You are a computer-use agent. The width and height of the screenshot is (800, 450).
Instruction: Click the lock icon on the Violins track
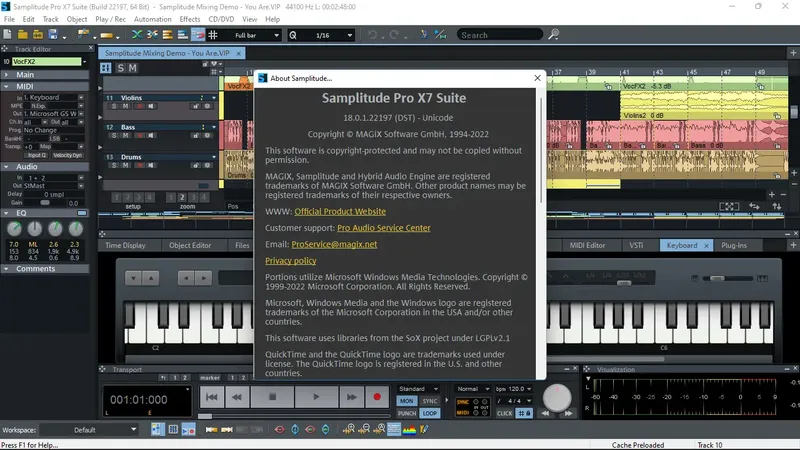pos(196,106)
